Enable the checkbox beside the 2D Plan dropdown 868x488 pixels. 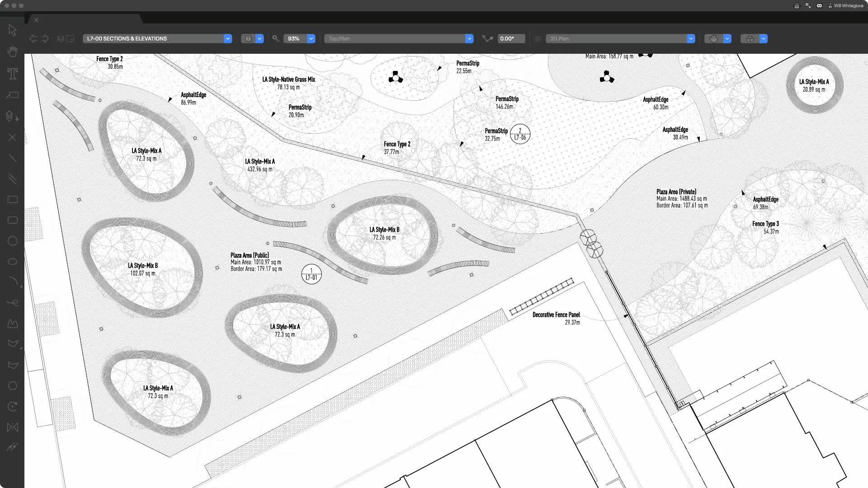click(538, 38)
